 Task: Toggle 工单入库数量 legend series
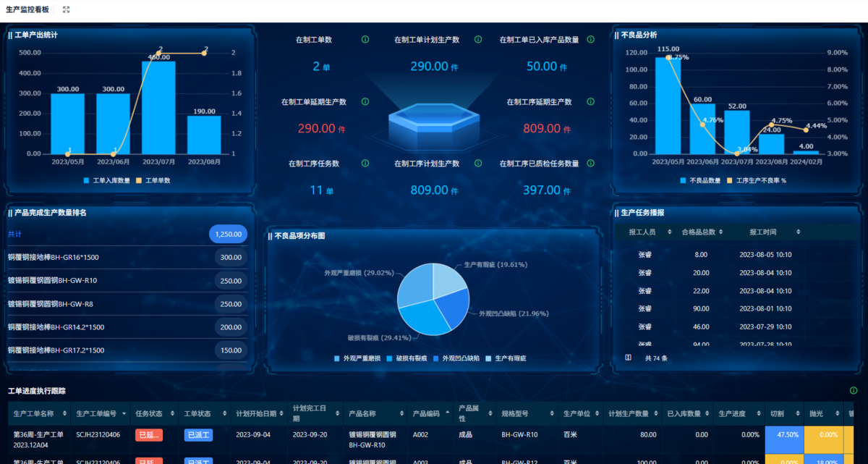106,180
